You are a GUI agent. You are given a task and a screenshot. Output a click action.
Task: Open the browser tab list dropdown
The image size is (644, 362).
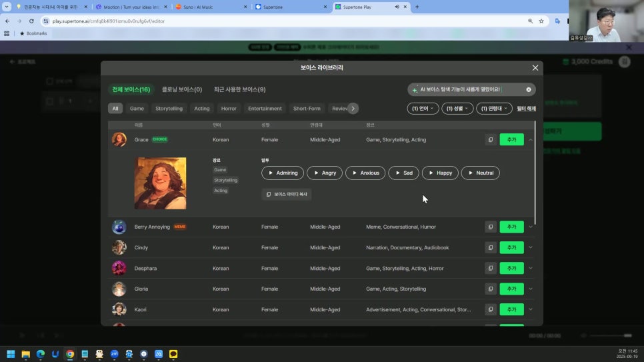click(x=7, y=7)
